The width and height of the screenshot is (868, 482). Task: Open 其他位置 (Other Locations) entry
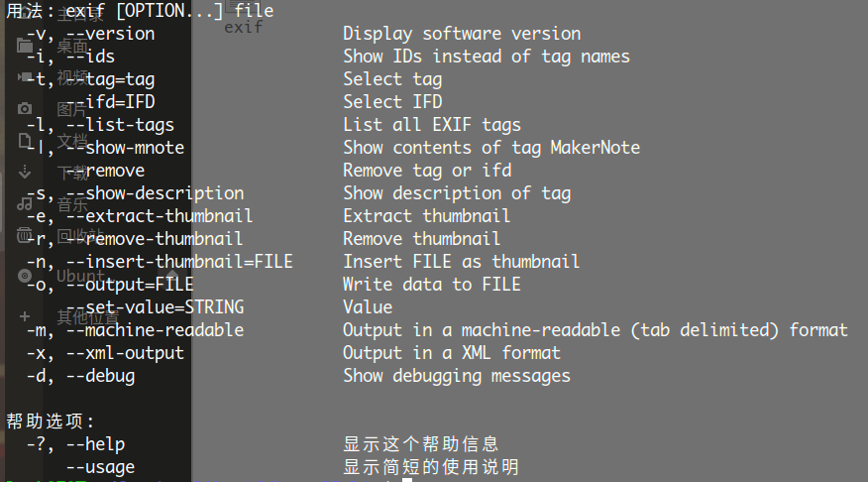pos(87,317)
